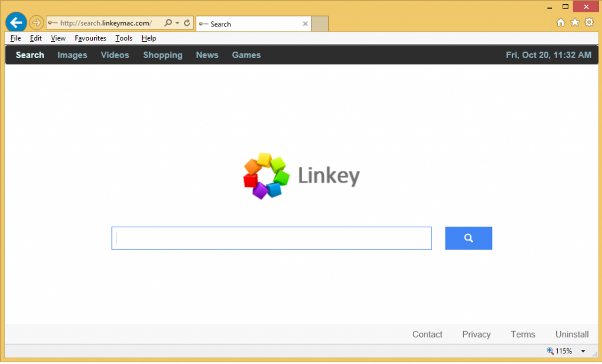
Task: Switch to the Images search category
Action: (72, 55)
